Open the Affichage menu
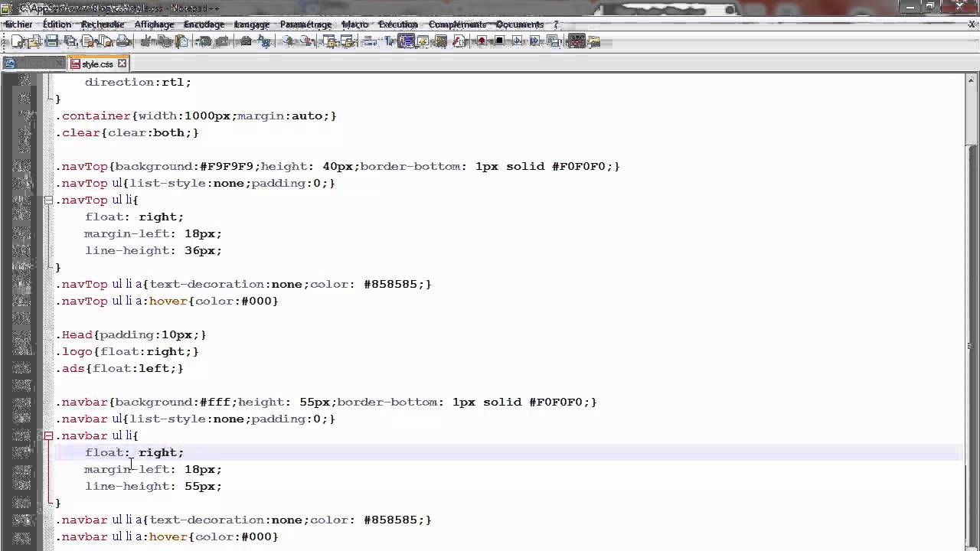980x551 pixels. (154, 24)
